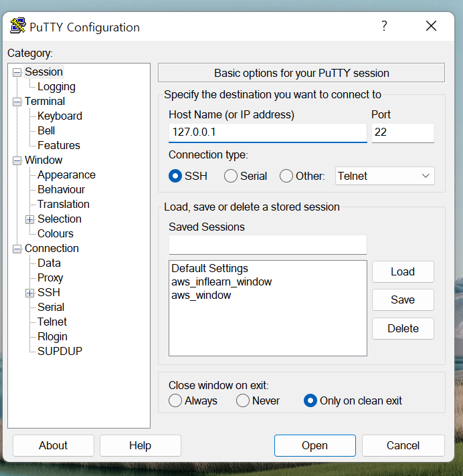Open the Telnet protocol dropdown

385,176
